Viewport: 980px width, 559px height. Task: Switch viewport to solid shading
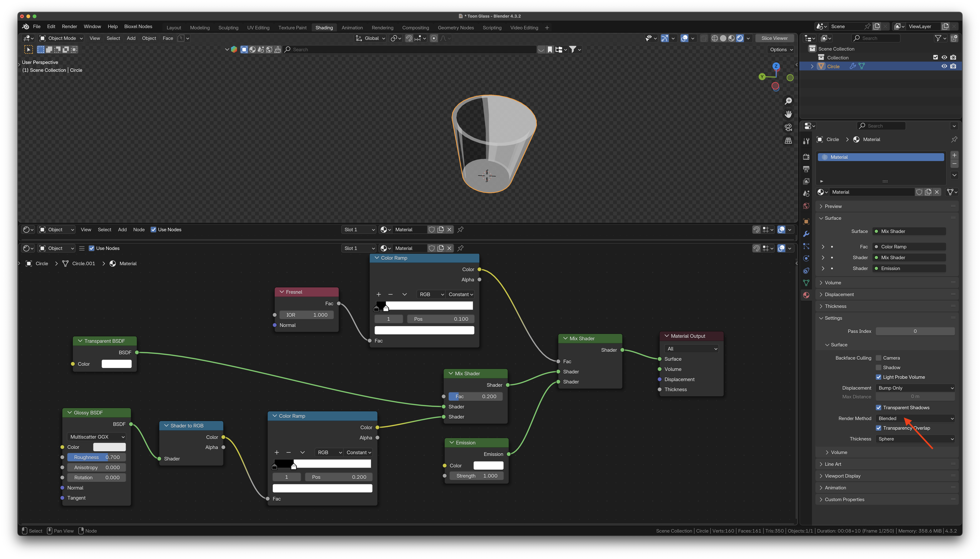pyautogui.click(x=723, y=38)
